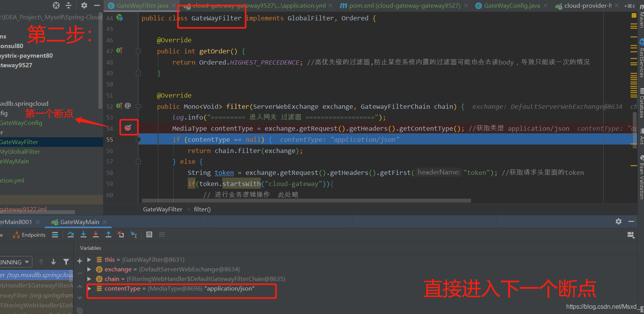This screenshot has width=644, height=314.
Task: Open the Bean Validation side tool window
Action: [x=641, y=177]
